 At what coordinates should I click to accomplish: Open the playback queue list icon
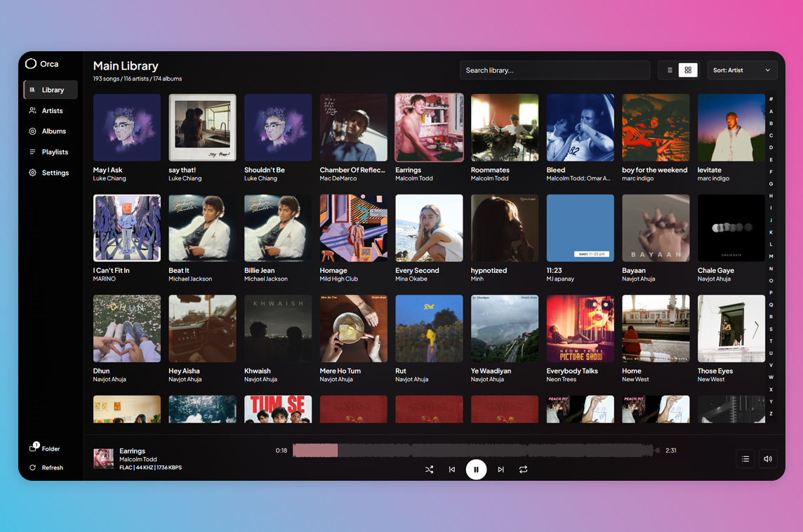click(x=745, y=459)
